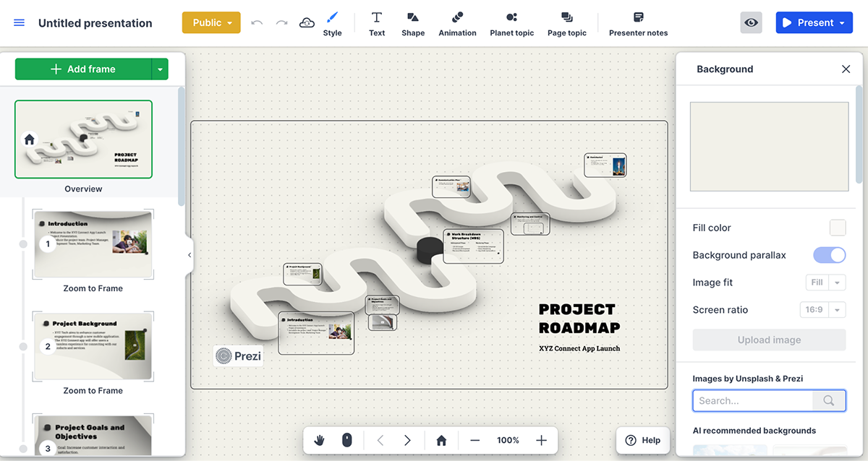The height and width of the screenshot is (461, 868).
Task: Open Presenter notes
Action: tap(637, 22)
